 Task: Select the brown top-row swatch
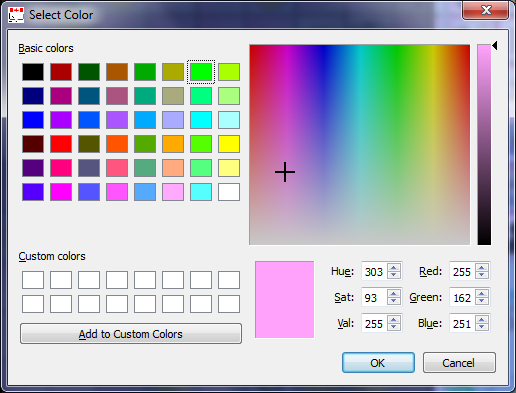coord(117,72)
